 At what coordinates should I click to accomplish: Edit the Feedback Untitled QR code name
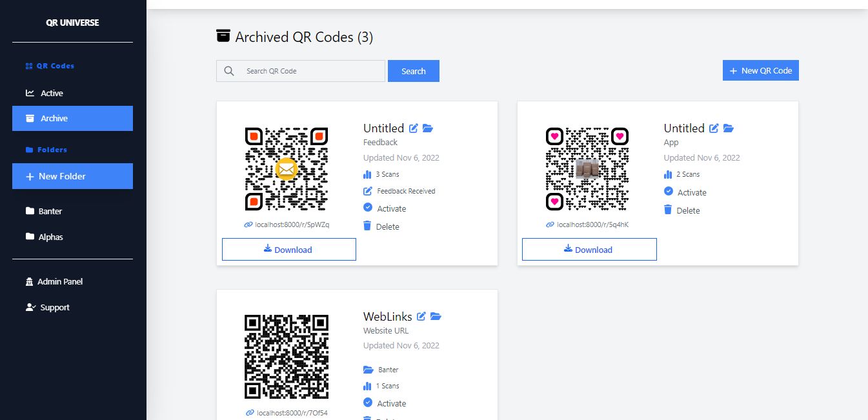pos(414,128)
